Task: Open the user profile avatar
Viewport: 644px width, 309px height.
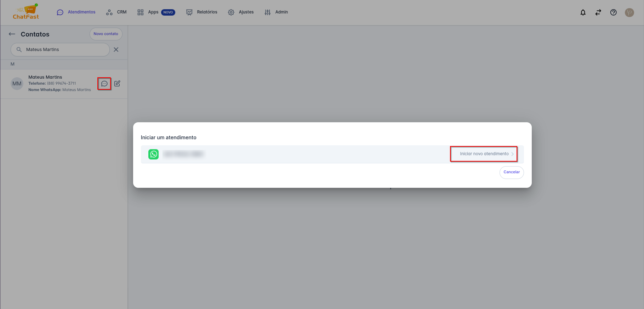Action: [629, 12]
